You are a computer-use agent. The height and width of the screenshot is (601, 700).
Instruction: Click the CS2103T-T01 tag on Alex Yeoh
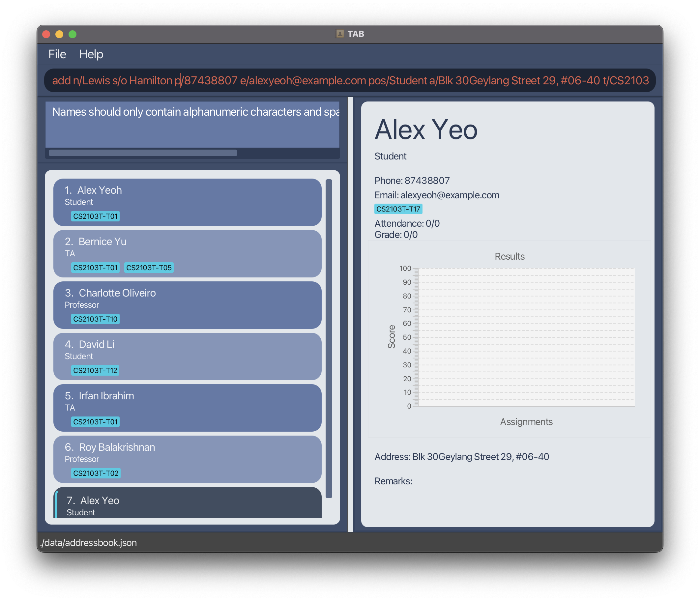[95, 216]
